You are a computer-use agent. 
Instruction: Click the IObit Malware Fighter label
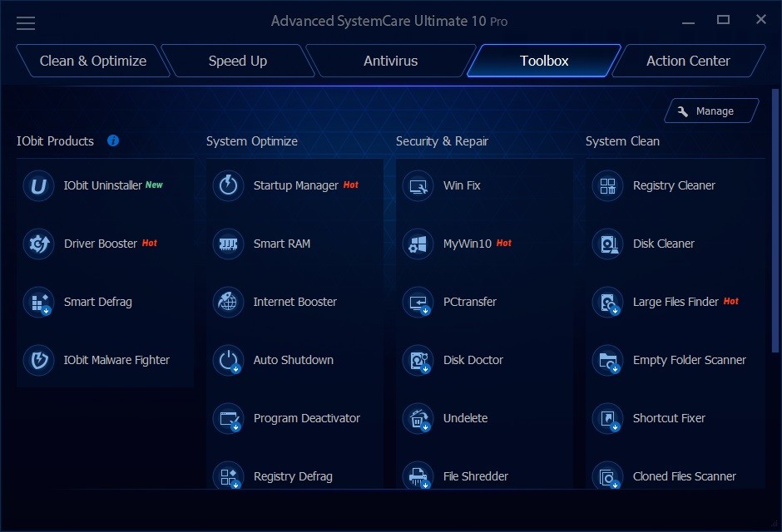(x=116, y=360)
